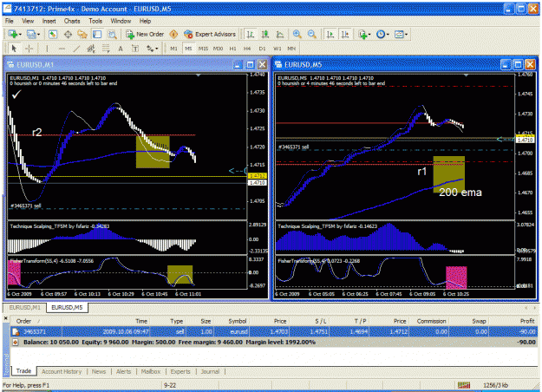The image size is (542, 392).
Task: Pick the Equidistant Channel tool
Action: 91,49
